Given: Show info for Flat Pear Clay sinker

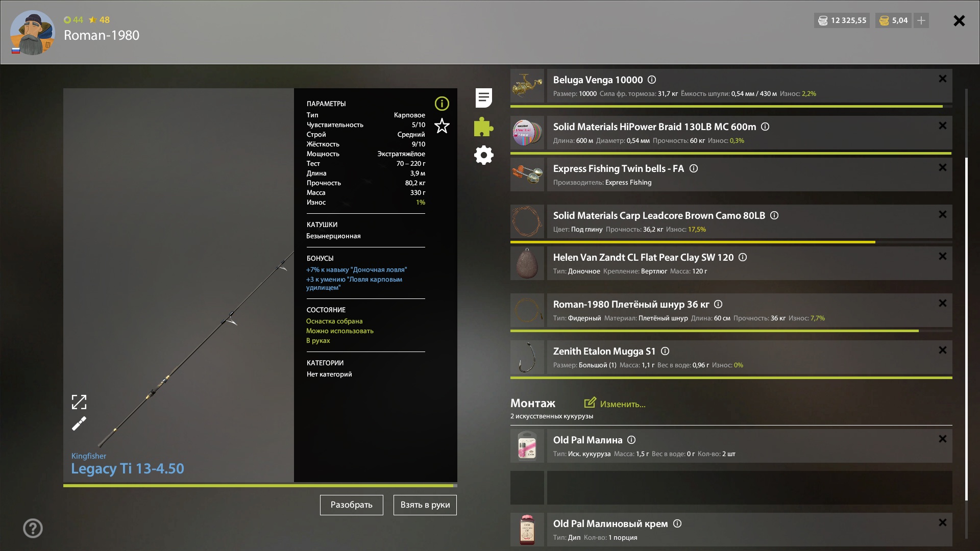Looking at the screenshot, I should click(743, 257).
